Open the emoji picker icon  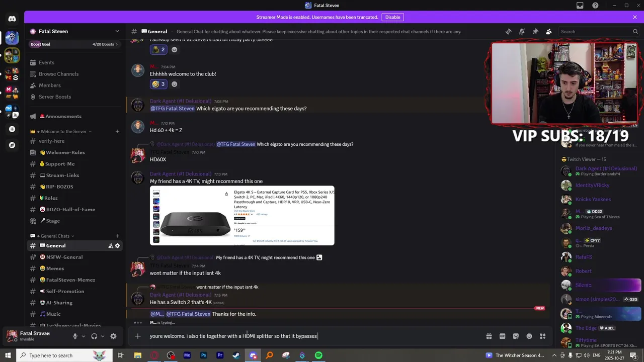[529, 336]
